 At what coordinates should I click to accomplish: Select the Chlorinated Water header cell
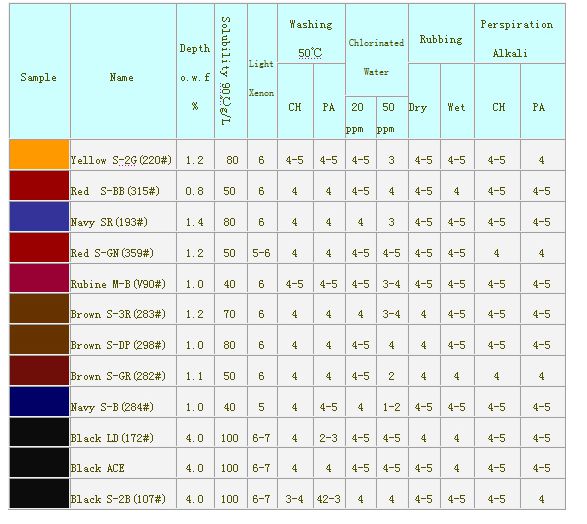(377, 50)
